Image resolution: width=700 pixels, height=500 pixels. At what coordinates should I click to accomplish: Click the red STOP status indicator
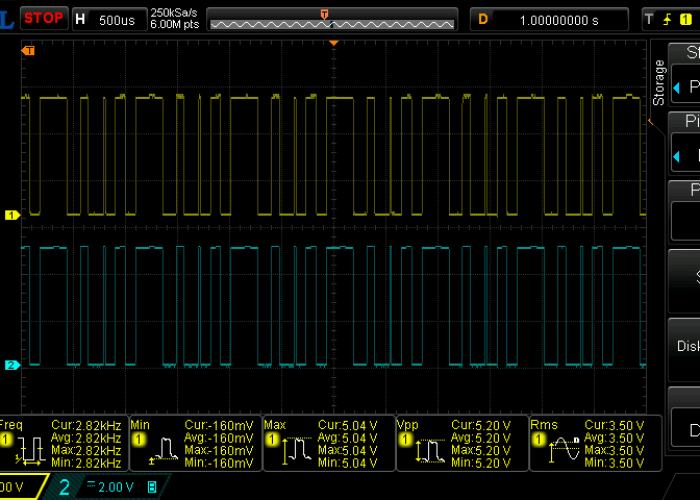(x=44, y=18)
